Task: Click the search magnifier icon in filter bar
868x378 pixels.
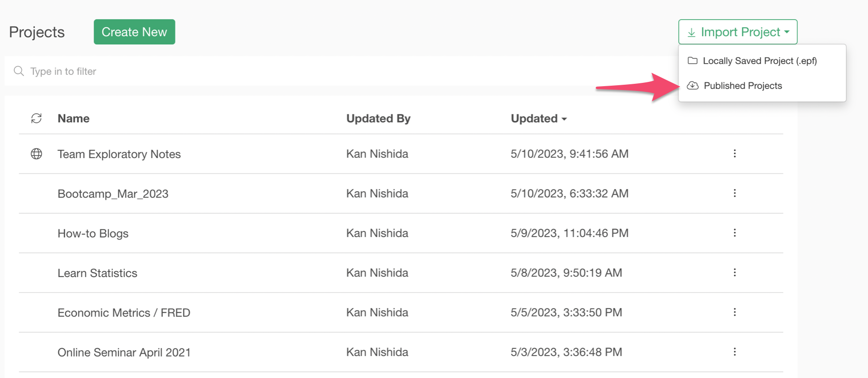Action: coord(19,71)
